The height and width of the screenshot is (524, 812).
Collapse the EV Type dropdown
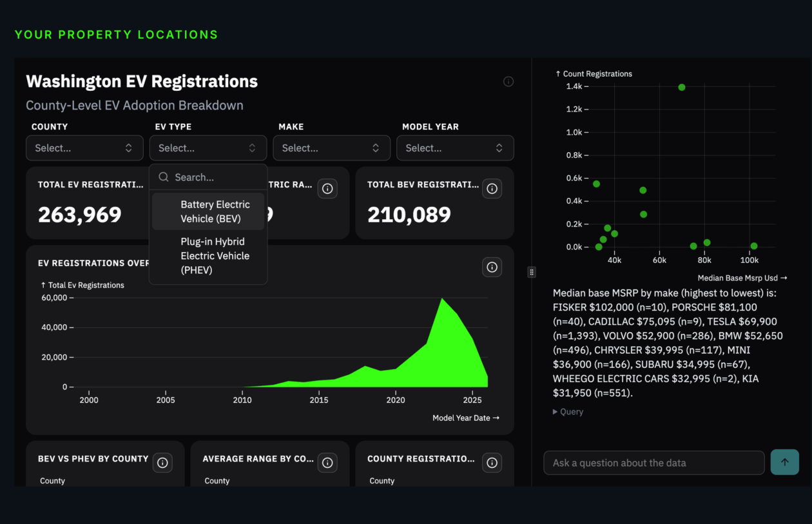208,148
